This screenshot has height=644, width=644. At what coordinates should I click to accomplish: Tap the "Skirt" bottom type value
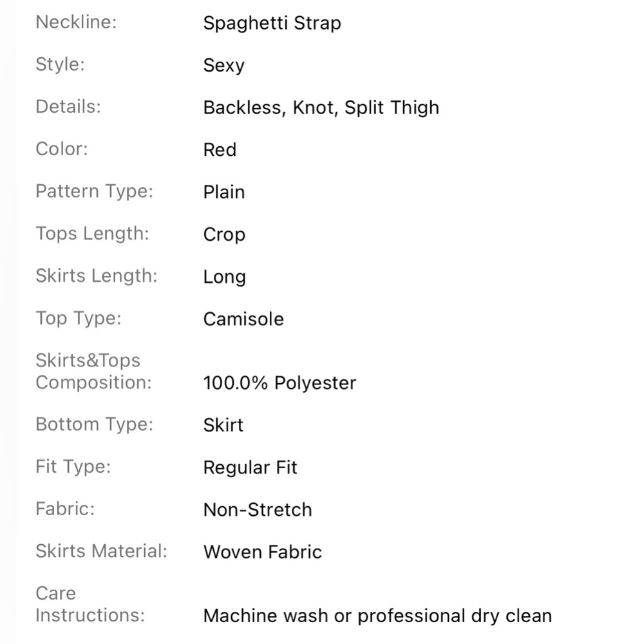[223, 426]
